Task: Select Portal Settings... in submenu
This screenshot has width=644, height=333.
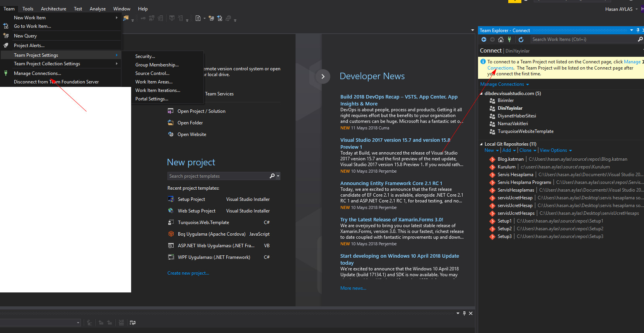Action: 167,99
